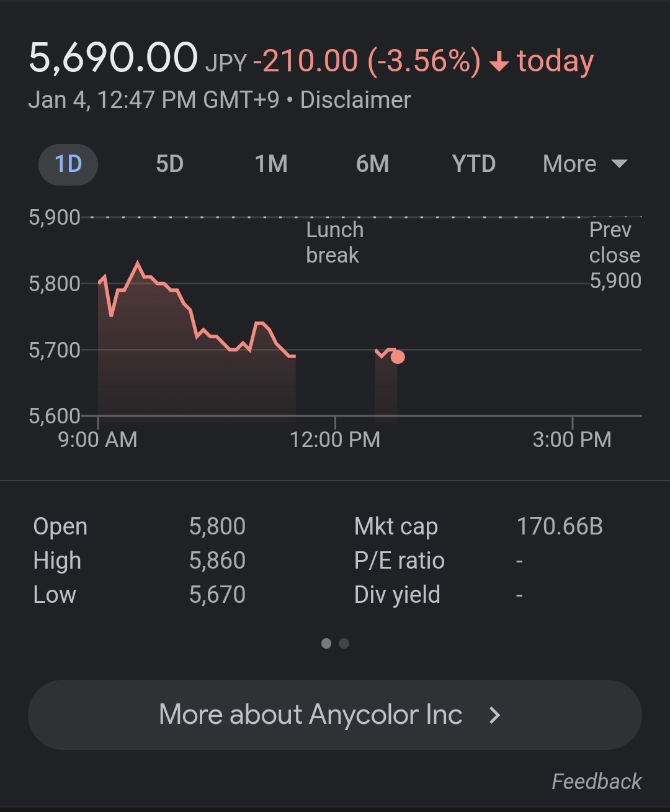Open More about Anycolor Inc
The height and width of the screenshot is (812, 670).
pyautogui.click(x=335, y=715)
